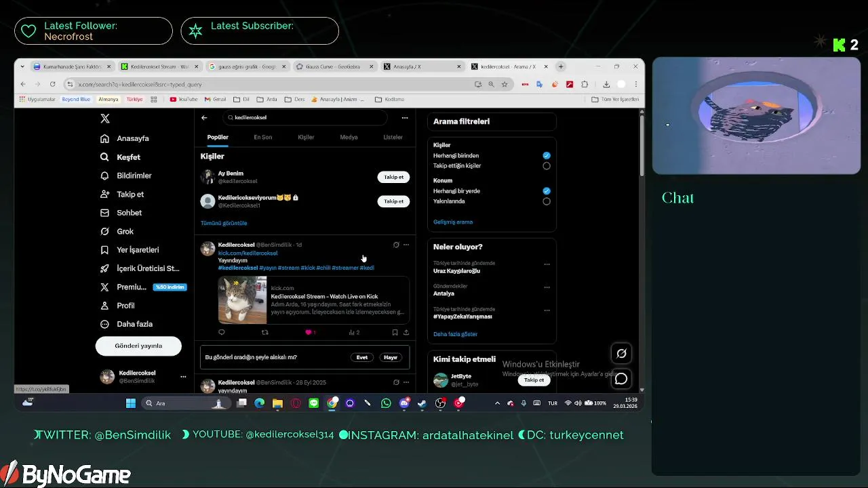
Task: Select Takip ettiğin kişiler radio option
Action: click(547, 165)
